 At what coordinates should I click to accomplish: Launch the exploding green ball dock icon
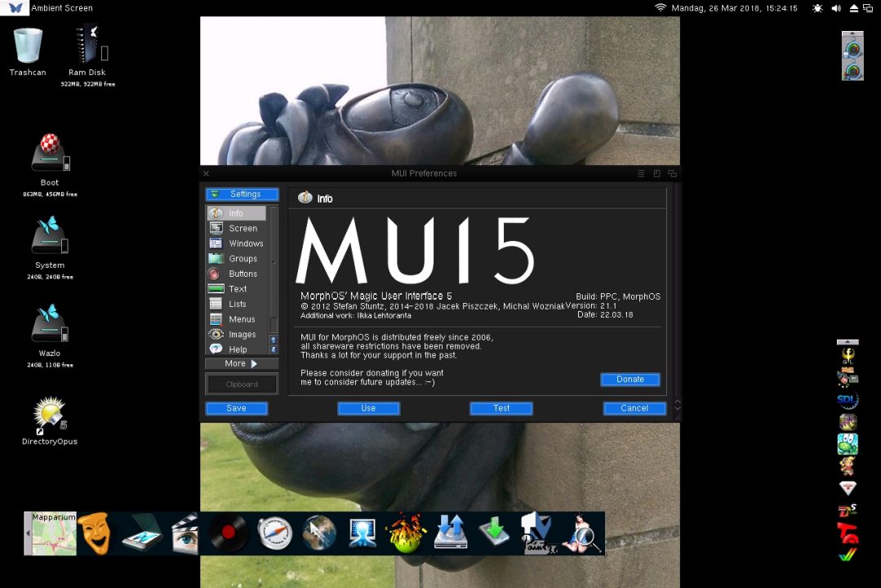[407, 532]
